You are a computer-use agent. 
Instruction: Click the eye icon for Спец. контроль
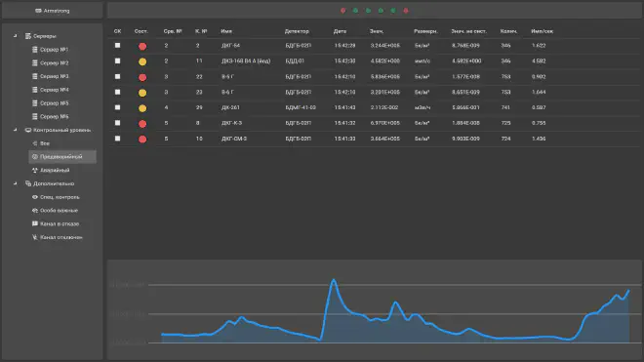[x=35, y=197]
